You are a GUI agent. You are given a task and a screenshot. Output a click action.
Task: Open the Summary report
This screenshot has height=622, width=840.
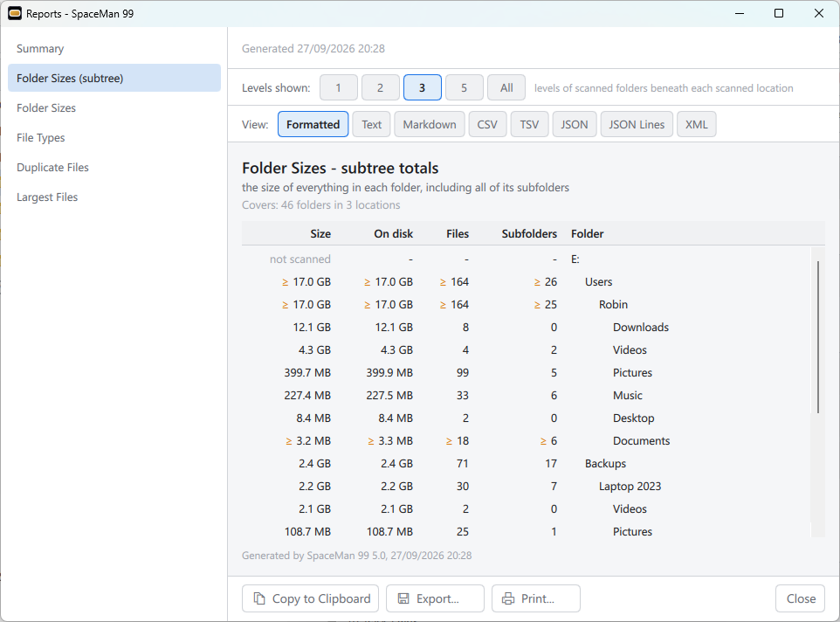point(114,49)
